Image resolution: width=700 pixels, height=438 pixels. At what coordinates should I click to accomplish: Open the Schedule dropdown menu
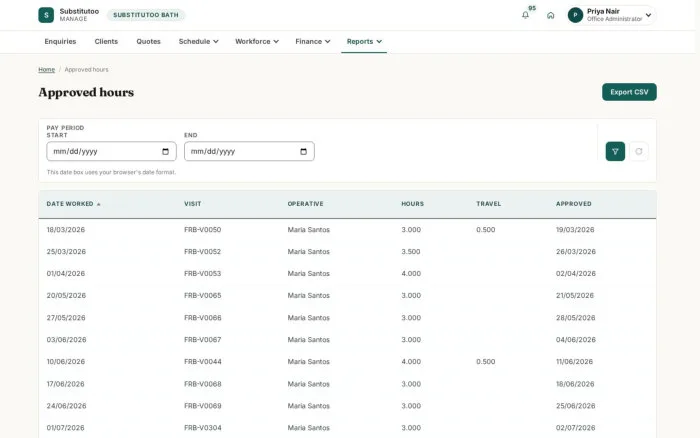pos(199,42)
